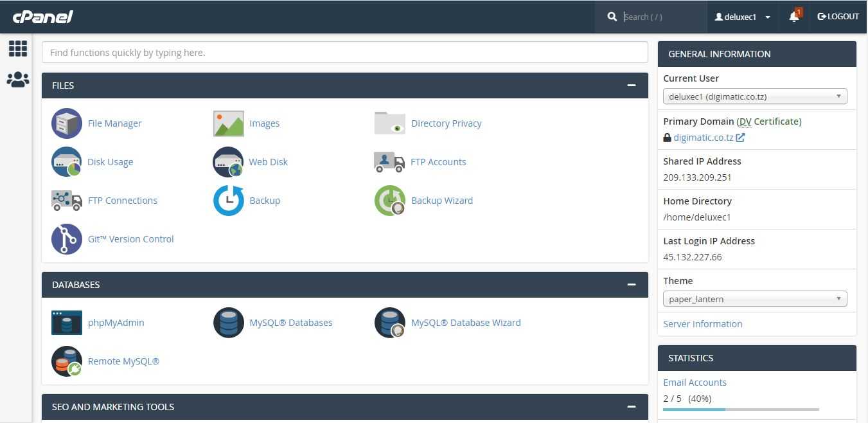Open the notifications bell icon
868x423 pixels.
pyautogui.click(x=794, y=17)
